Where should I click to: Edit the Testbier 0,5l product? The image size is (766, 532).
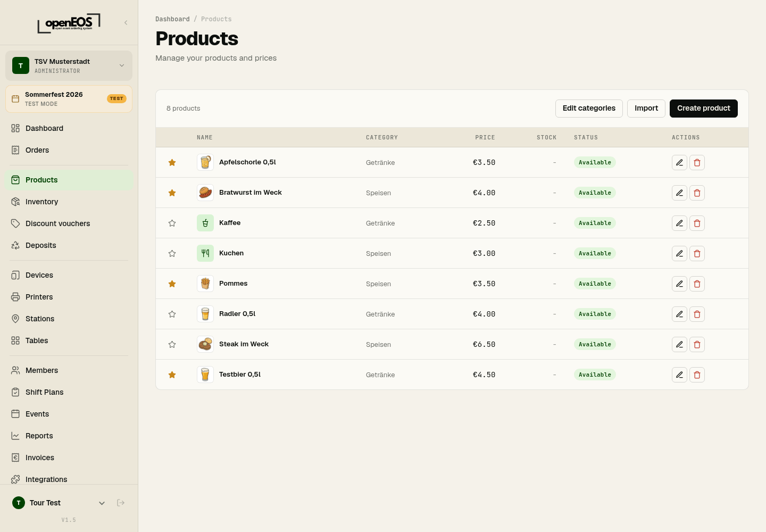point(679,375)
